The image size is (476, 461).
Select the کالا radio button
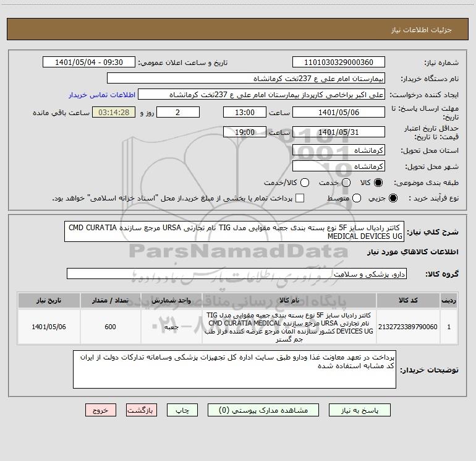coord(378,183)
